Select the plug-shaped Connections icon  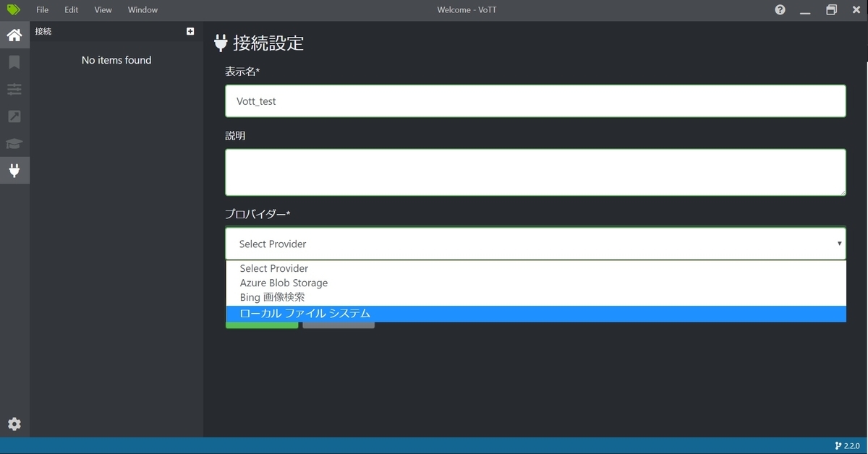point(14,171)
